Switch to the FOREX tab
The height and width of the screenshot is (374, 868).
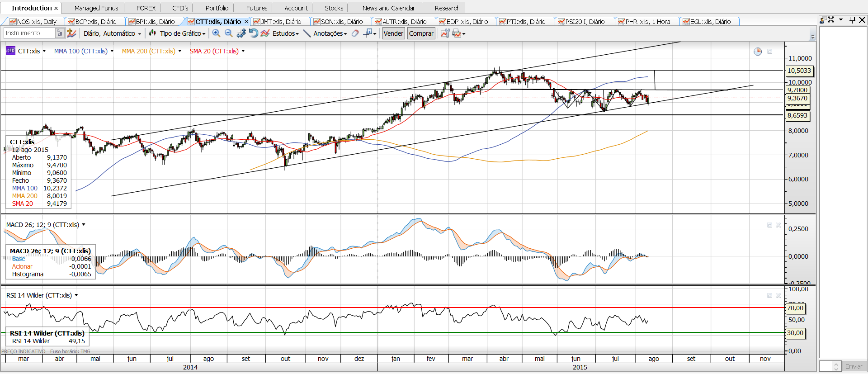146,8
